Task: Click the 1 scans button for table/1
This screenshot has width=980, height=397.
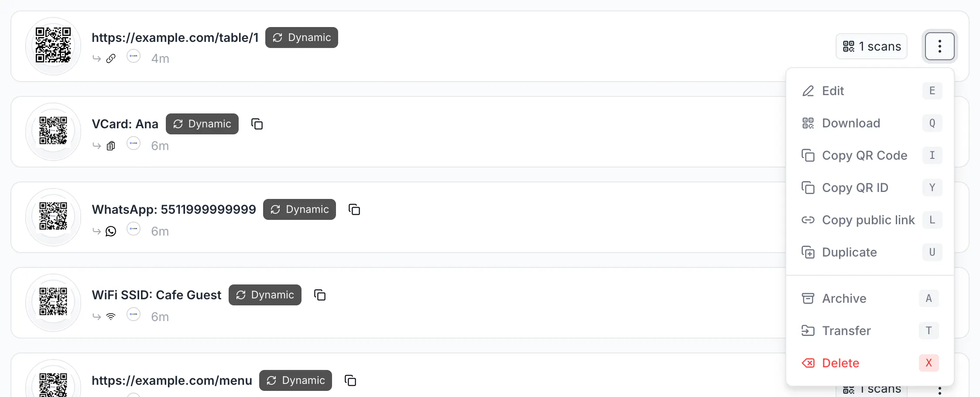Action: 871,46
